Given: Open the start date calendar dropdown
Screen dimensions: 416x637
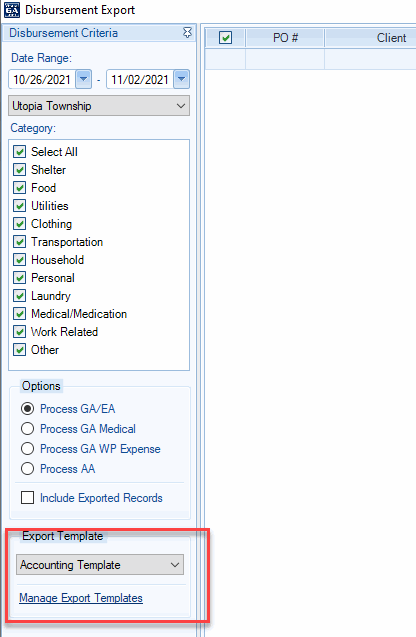Looking at the screenshot, I should 84,79.
